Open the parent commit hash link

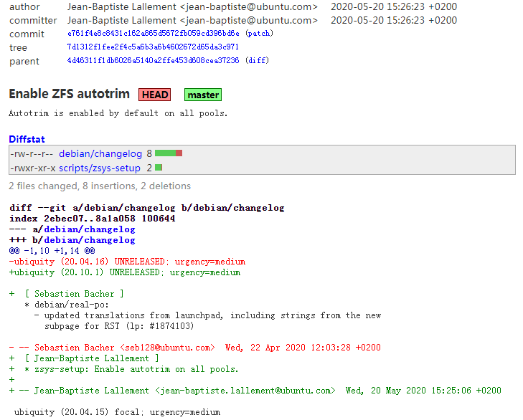(x=153, y=61)
